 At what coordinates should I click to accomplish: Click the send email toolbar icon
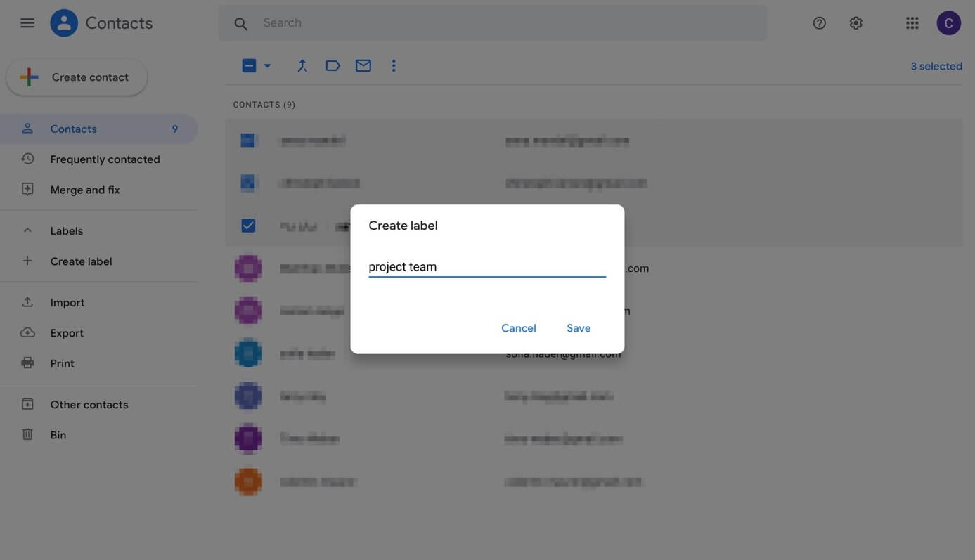click(363, 65)
